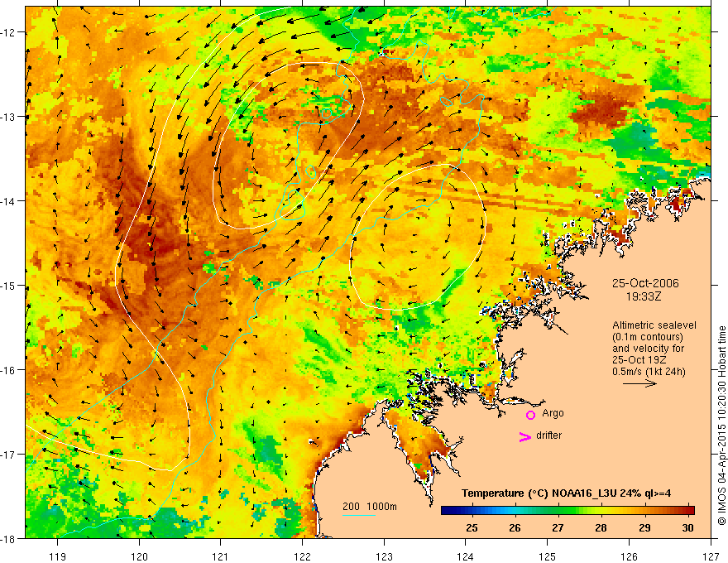Click the dark blue end of temperature color bar
Screen dimensions: 728x563
448,511
